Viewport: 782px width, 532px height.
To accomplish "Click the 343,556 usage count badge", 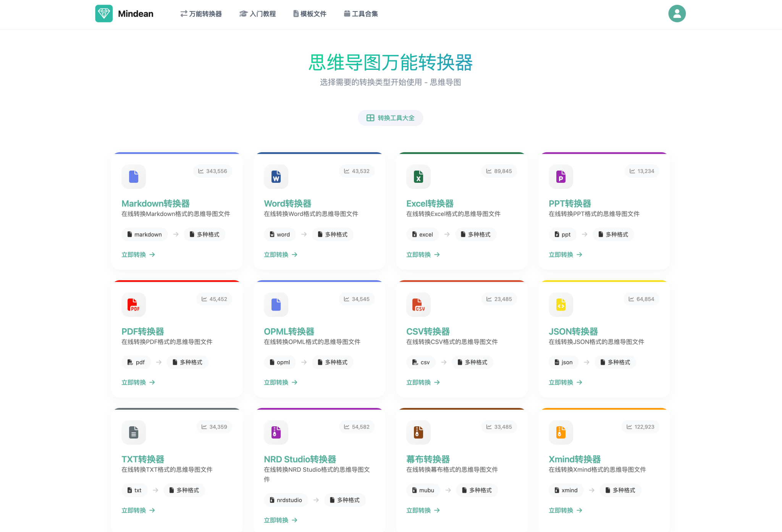I will (x=213, y=171).
